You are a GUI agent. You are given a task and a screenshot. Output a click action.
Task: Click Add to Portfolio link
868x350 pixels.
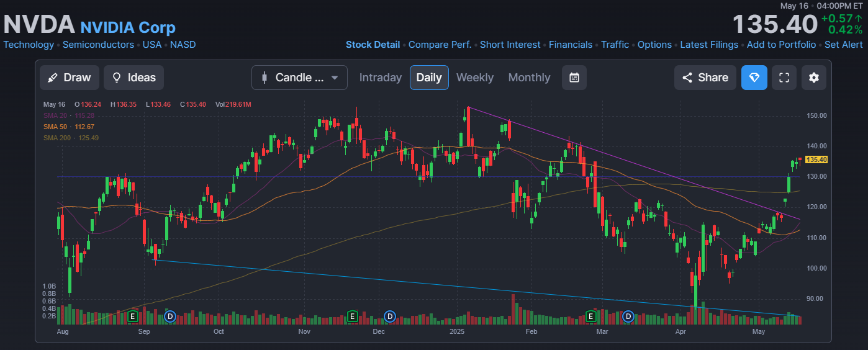[782, 45]
